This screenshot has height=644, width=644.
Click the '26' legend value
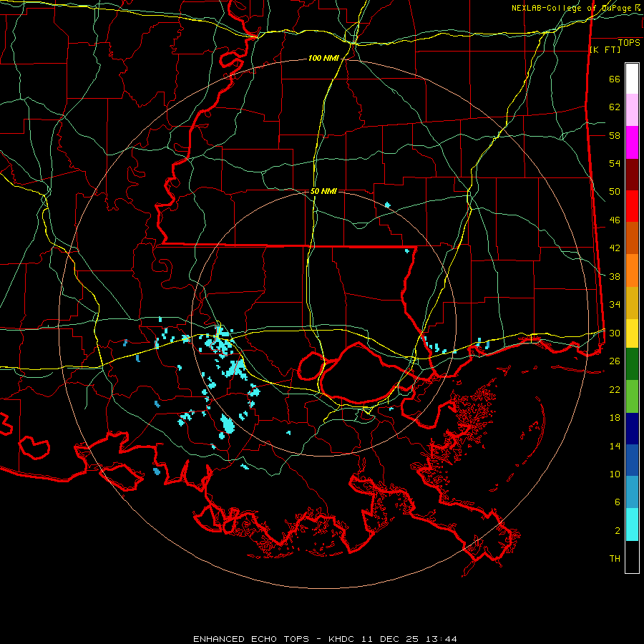point(615,361)
